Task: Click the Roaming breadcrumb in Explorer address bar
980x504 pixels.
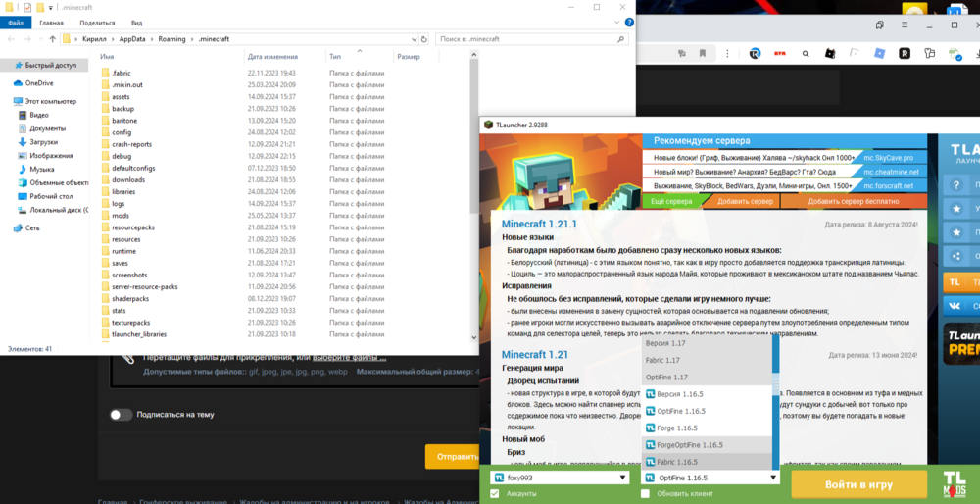Action: (x=171, y=39)
